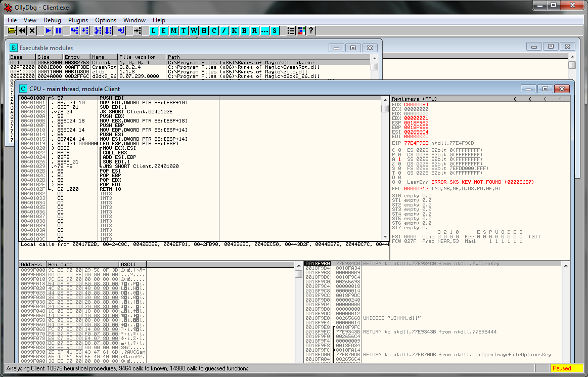Viewport: 588px width, 377px height.
Task: Restart the program with the rewind icon
Action: 22,31
